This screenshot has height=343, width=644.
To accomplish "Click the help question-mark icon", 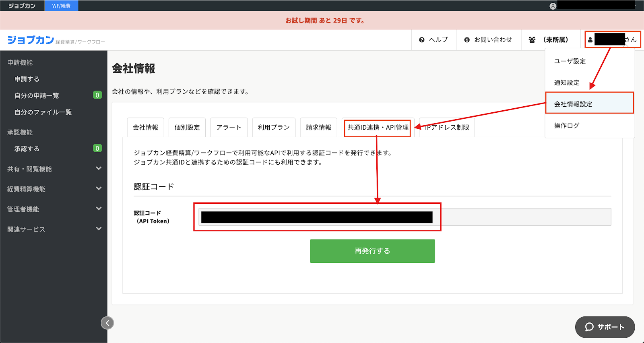I will coord(422,40).
